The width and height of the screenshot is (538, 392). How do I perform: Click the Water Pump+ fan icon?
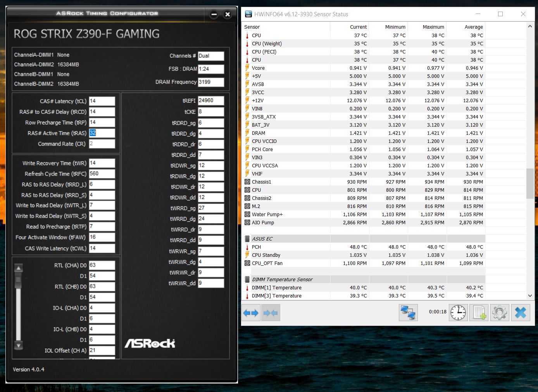[247, 214]
